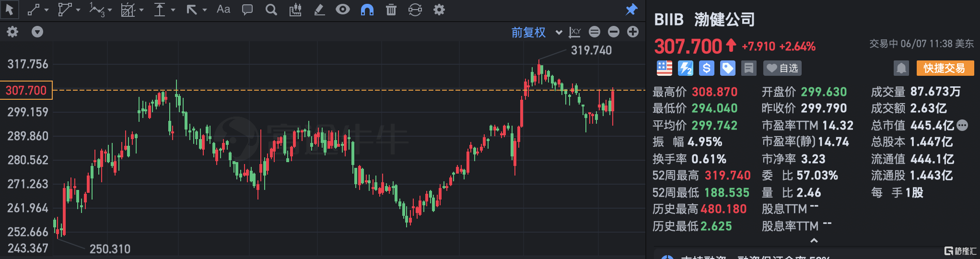Click the magnifier search icon

(x=271, y=10)
